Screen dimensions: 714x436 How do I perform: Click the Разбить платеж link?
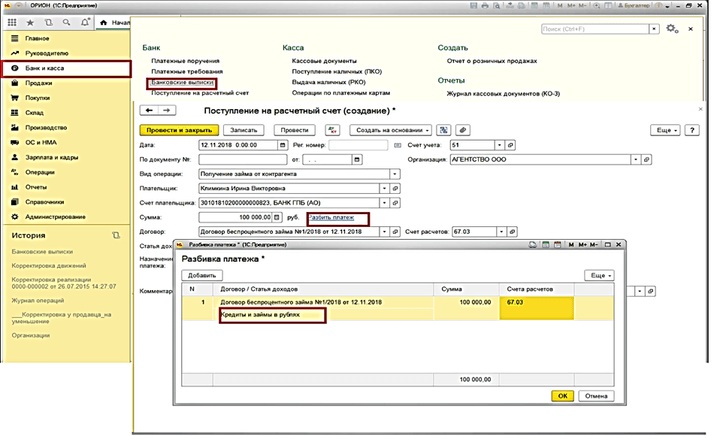coord(330,216)
